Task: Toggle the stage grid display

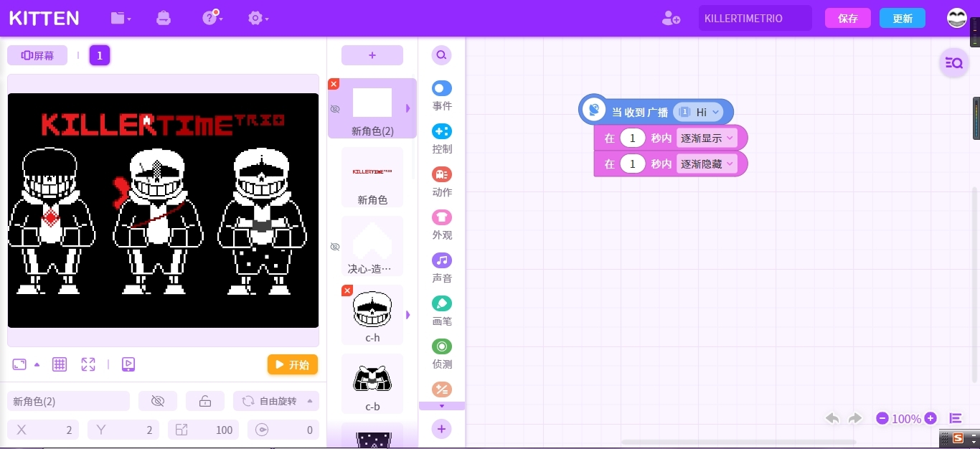Action: [60, 364]
